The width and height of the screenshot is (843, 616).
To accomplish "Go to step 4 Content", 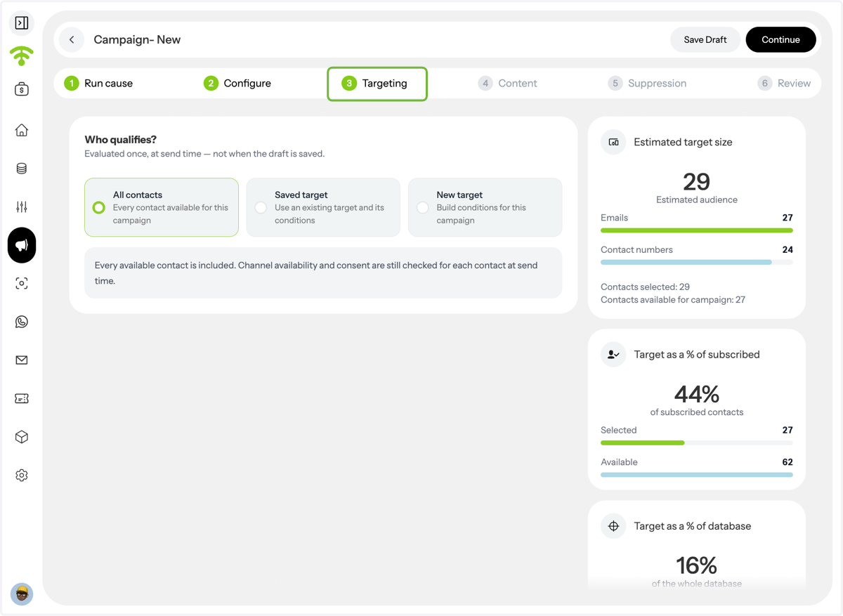I will coord(507,83).
